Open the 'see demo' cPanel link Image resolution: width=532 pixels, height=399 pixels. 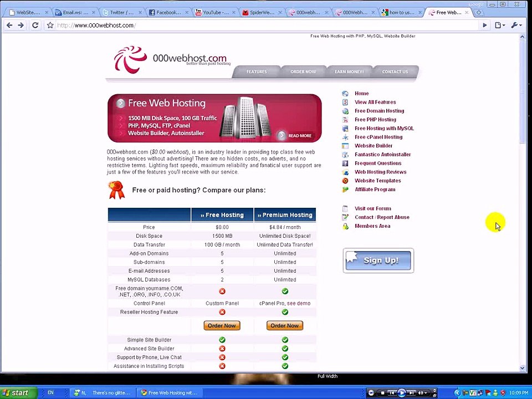point(299,303)
